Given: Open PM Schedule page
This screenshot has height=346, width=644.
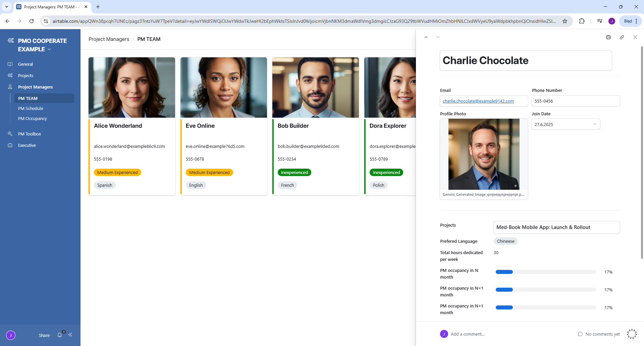Looking at the screenshot, I should pos(31,109).
